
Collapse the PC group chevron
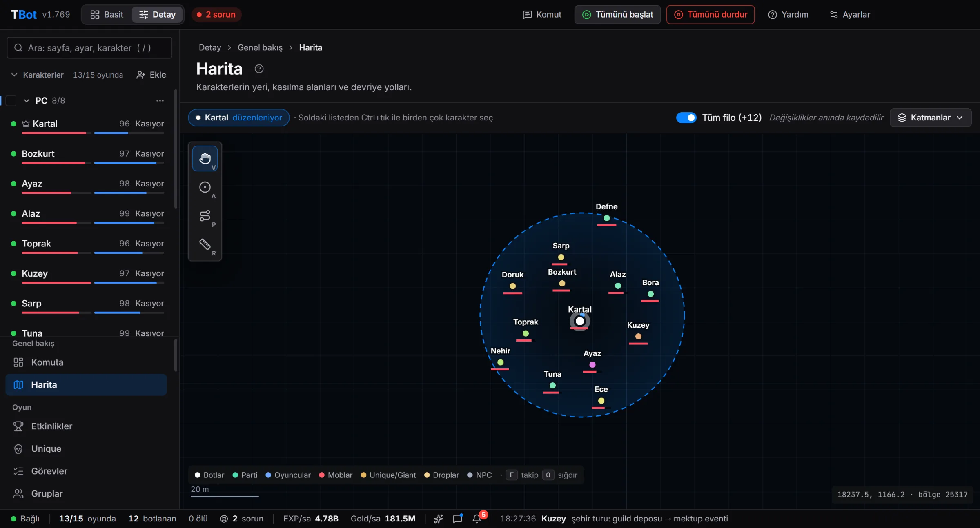(x=27, y=100)
